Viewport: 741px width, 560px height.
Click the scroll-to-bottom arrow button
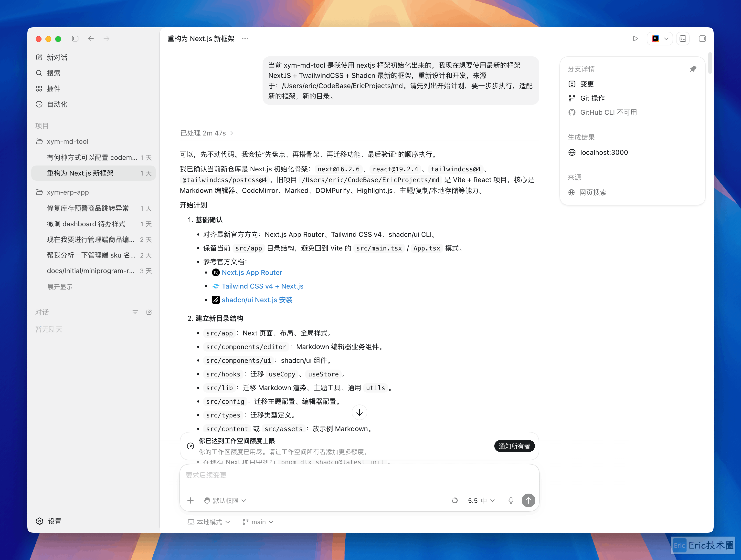click(360, 412)
